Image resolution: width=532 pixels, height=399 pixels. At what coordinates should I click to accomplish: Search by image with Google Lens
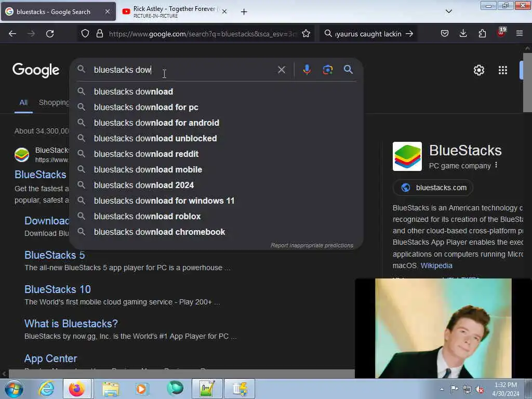point(327,70)
